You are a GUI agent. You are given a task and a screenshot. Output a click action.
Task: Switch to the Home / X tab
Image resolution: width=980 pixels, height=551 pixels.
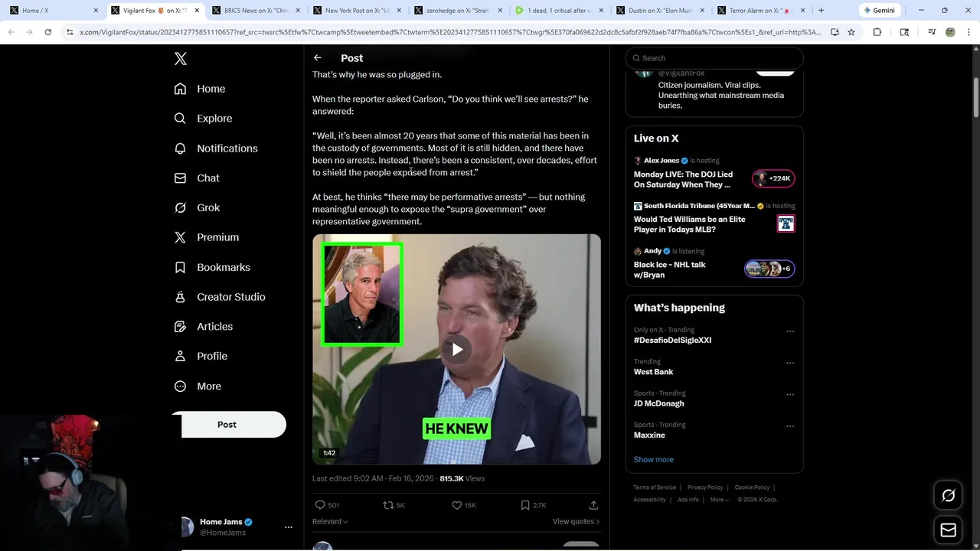click(x=54, y=11)
